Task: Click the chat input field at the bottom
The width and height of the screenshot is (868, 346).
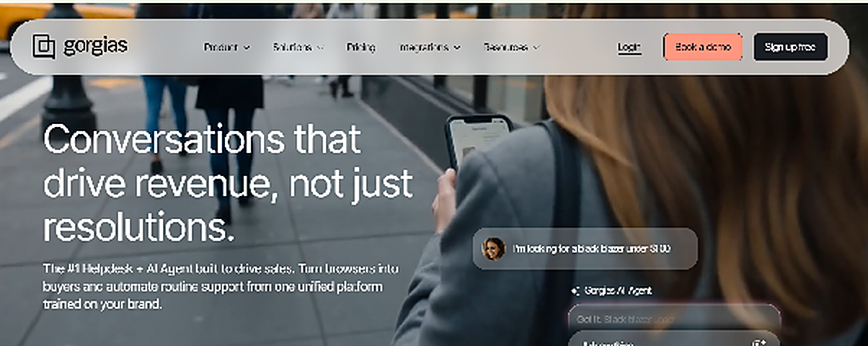Action: tap(674, 339)
